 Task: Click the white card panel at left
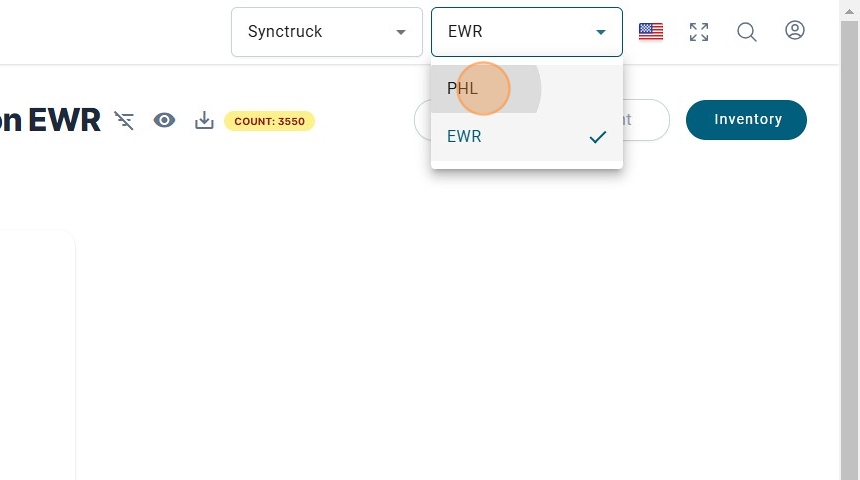[37, 350]
